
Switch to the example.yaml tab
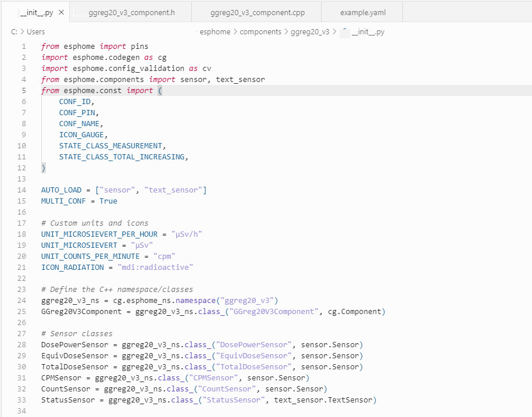(362, 12)
